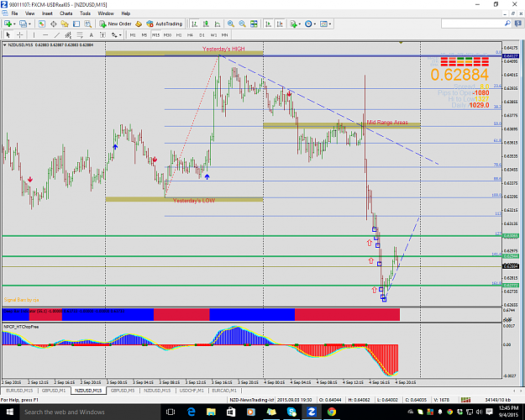Click the search magnifier icon
Screen dimensions: 525x420
[507, 24]
